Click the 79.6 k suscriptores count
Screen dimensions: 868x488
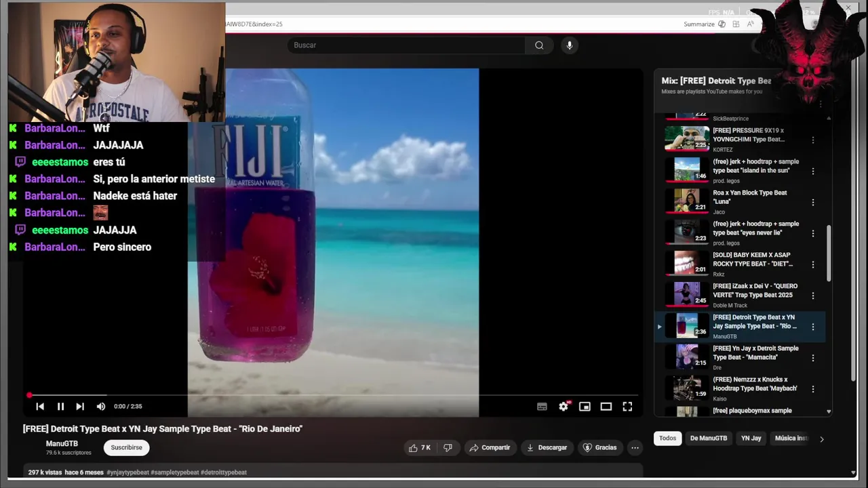[x=68, y=453]
